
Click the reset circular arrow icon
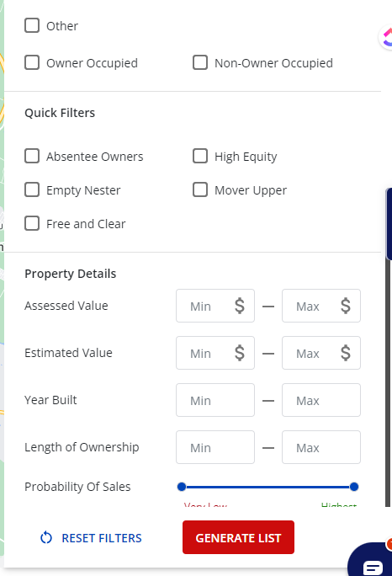[46, 538]
